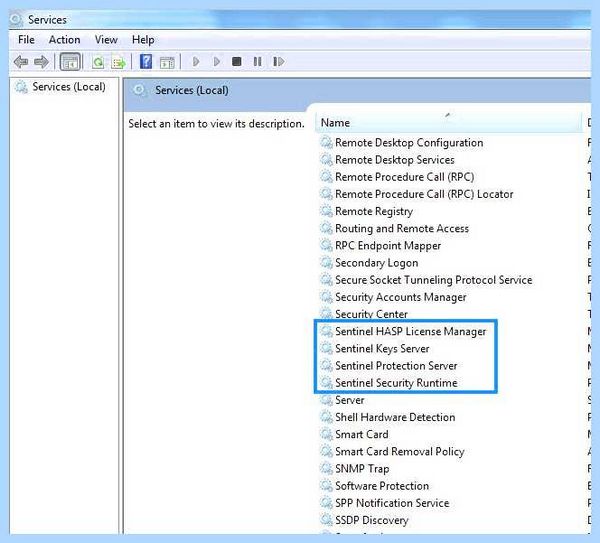
Task: Open the Help menu
Action: pyautogui.click(x=143, y=40)
